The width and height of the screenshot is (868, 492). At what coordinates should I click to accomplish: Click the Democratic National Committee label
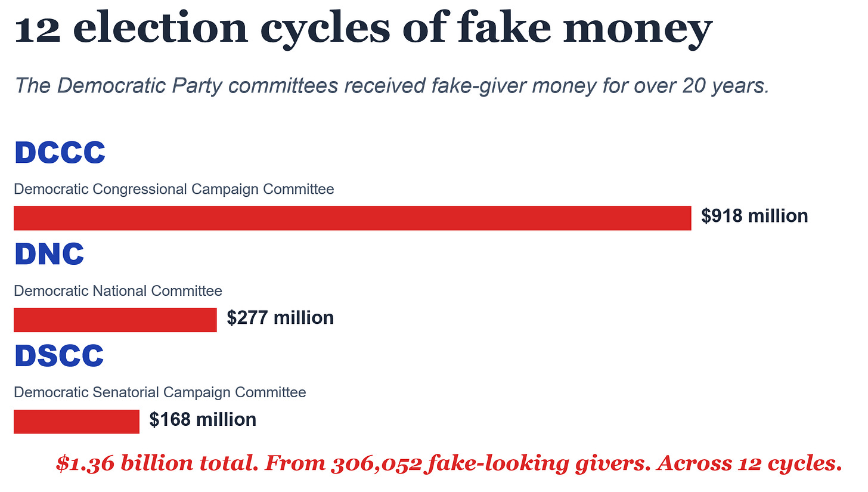click(x=118, y=291)
